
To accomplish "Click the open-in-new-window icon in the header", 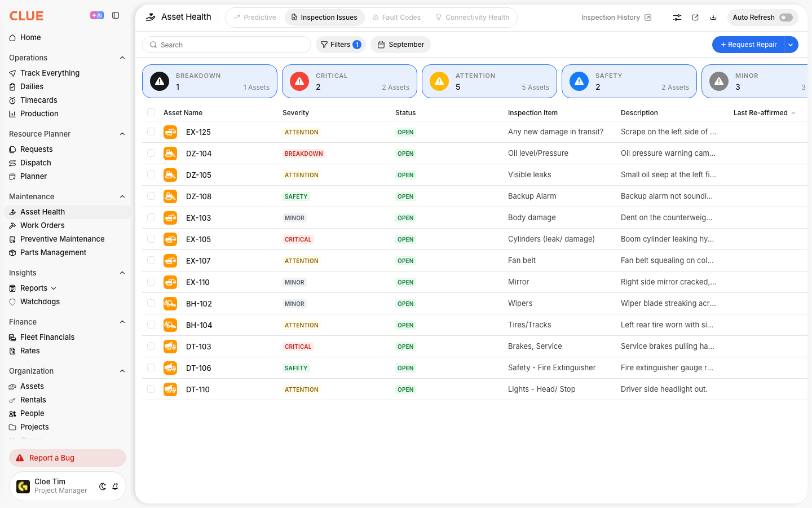I will click(x=695, y=17).
